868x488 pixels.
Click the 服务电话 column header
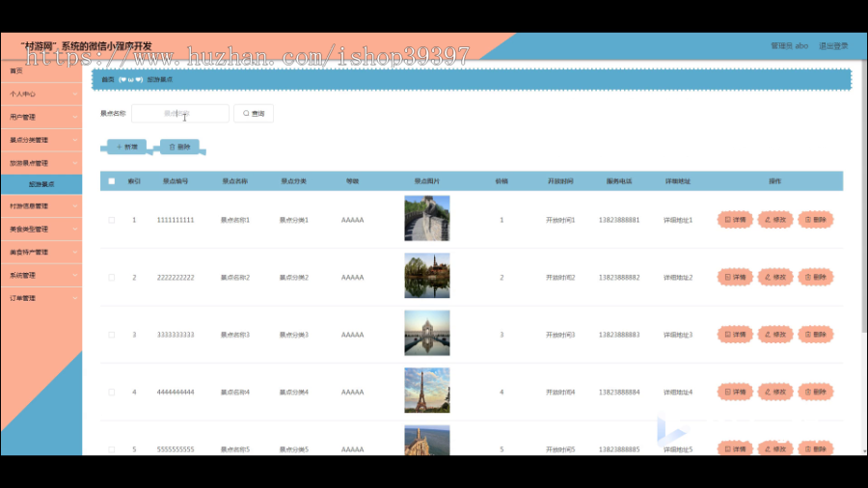619,181
